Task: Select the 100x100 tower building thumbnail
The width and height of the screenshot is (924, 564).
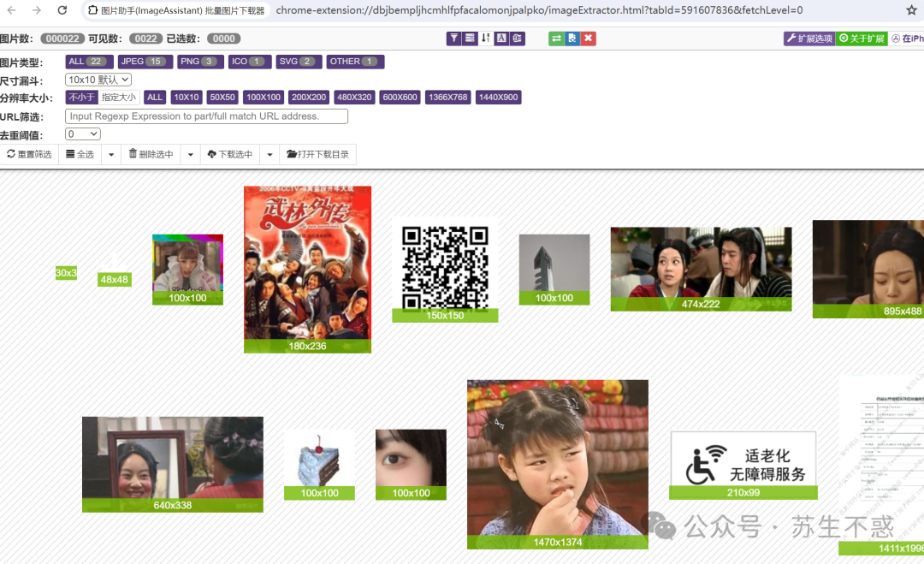Action: (x=554, y=270)
